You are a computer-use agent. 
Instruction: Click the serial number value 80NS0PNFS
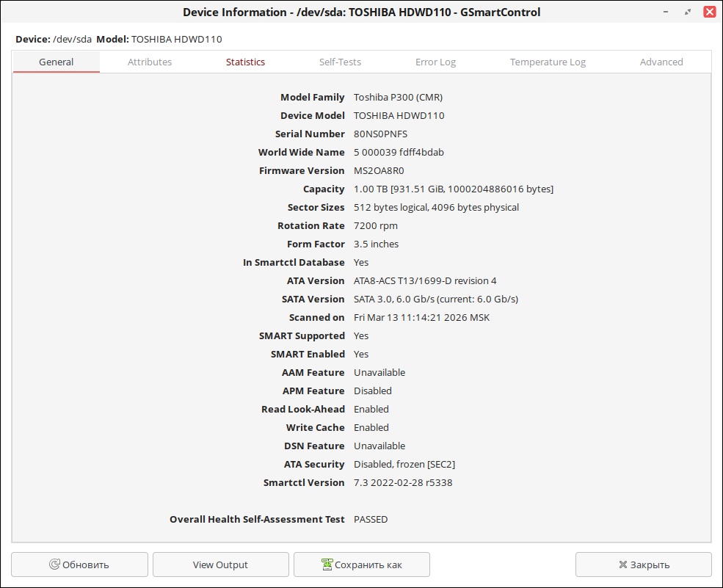click(380, 134)
